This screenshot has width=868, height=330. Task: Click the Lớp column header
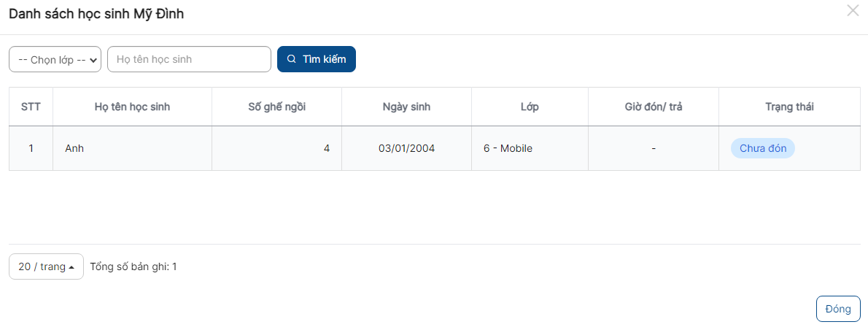[x=530, y=107]
